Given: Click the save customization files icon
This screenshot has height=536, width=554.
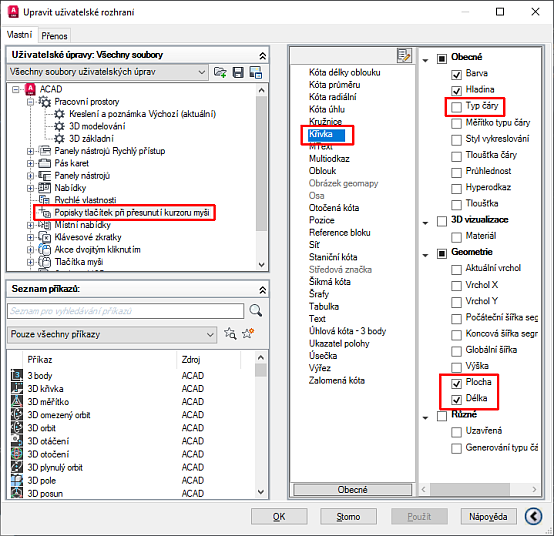Looking at the screenshot, I should (x=238, y=72).
